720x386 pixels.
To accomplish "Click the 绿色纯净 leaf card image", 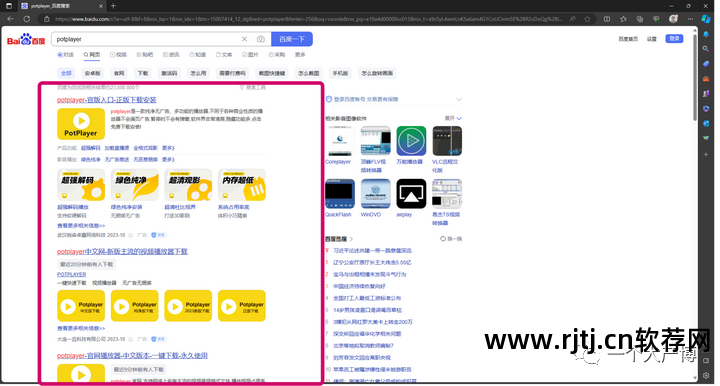I will (x=135, y=185).
